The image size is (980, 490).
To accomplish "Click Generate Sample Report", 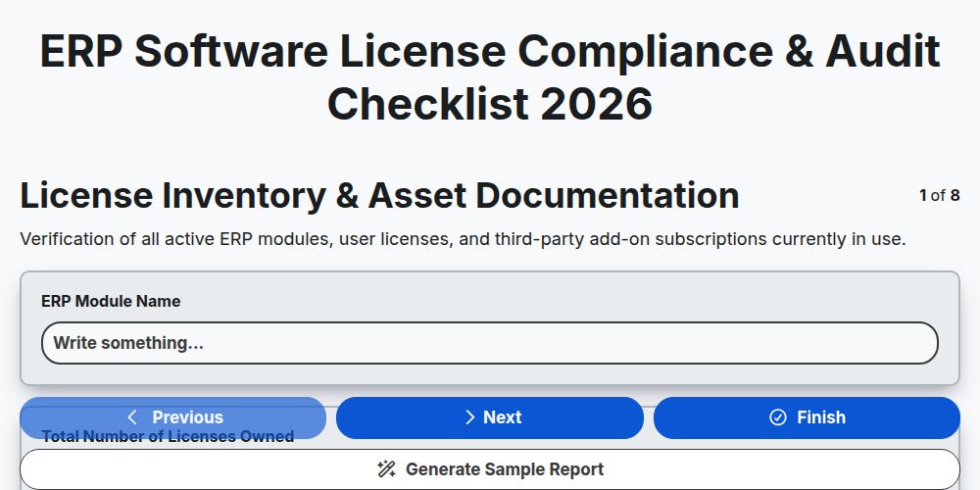I will [490, 469].
